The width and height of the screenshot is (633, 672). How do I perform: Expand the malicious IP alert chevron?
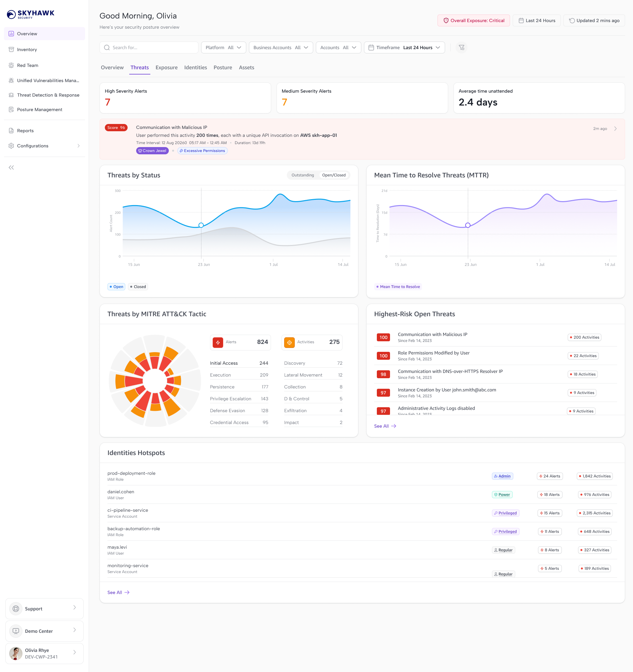coord(616,129)
